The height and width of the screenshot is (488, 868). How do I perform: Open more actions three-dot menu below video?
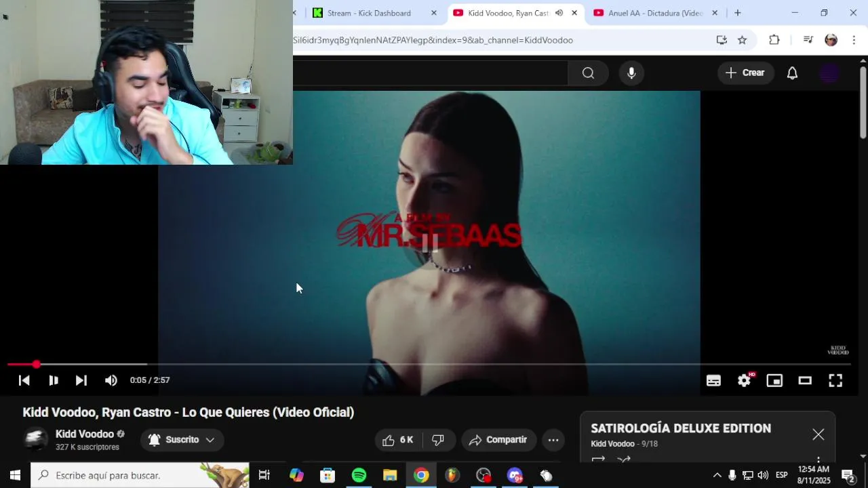click(x=553, y=440)
